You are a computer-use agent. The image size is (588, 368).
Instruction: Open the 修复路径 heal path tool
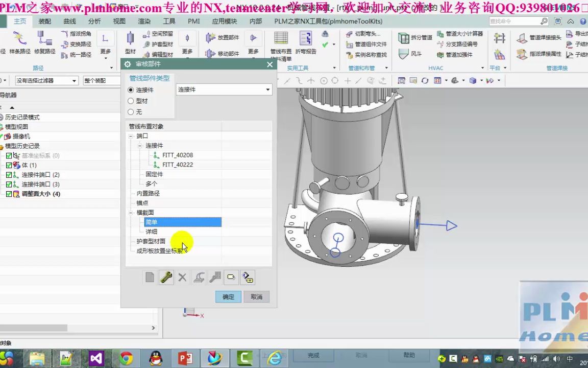coord(44,42)
